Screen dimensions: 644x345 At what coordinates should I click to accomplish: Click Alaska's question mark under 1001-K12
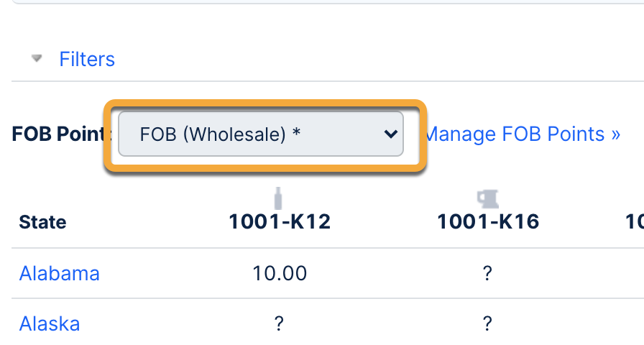[x=280, y=323]
